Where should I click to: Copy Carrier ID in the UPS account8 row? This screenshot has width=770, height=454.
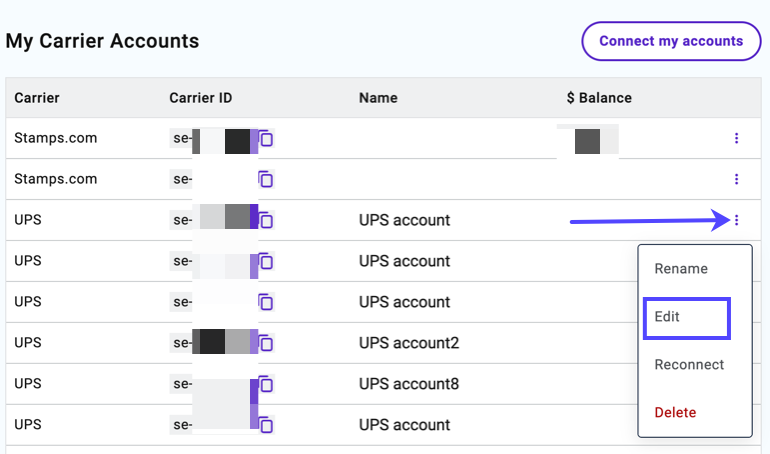(x=266, y=384)
